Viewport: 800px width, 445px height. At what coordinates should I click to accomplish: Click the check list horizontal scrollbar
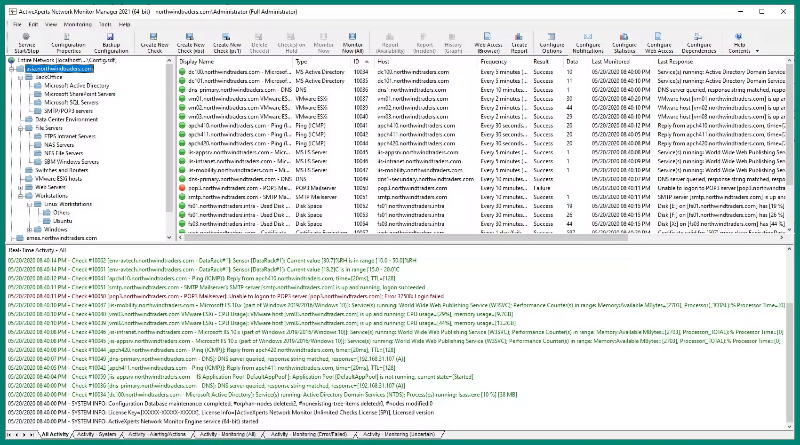pos(406,237)
